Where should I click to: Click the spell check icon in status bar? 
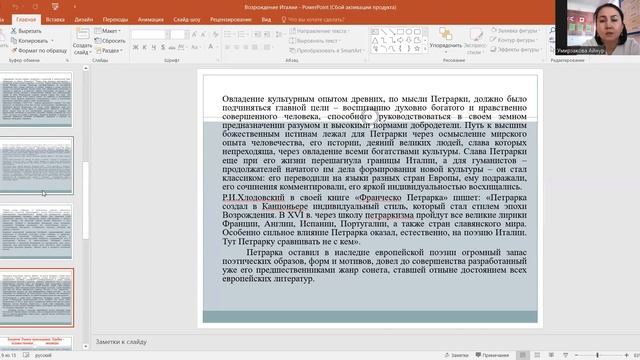(x=26, y=355)
